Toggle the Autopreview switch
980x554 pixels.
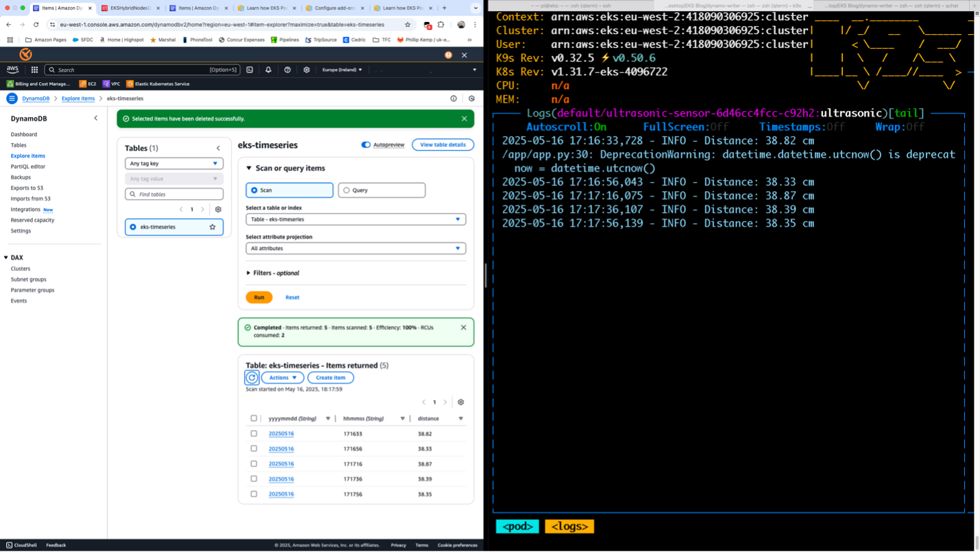tap(366, 144)
